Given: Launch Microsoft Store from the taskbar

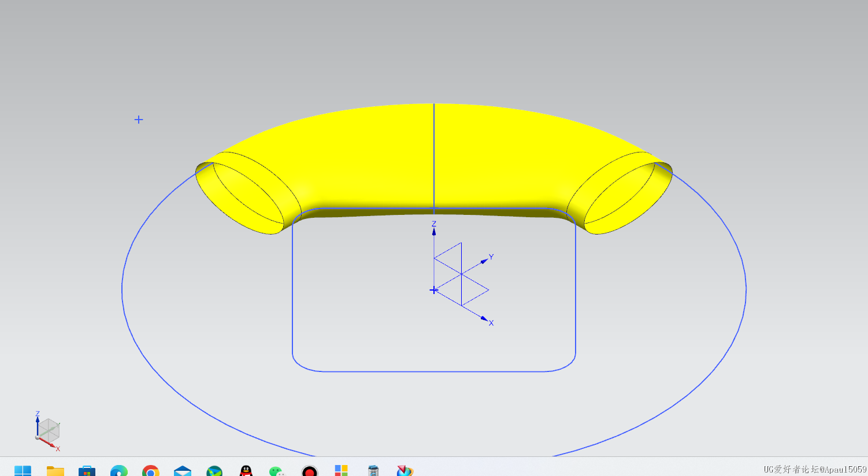Looking at the screenshot, I should click(x=87, y=471).
